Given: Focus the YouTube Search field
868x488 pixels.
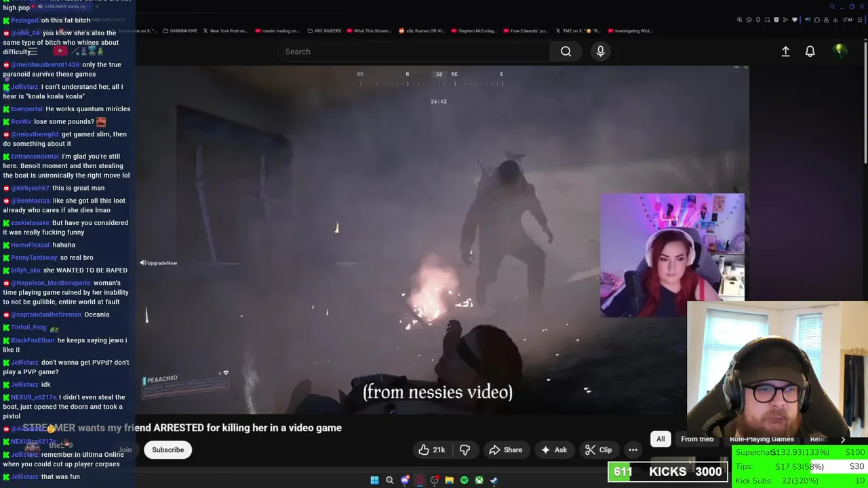Looking at the screenshot, I should click(x=414, y=52).
